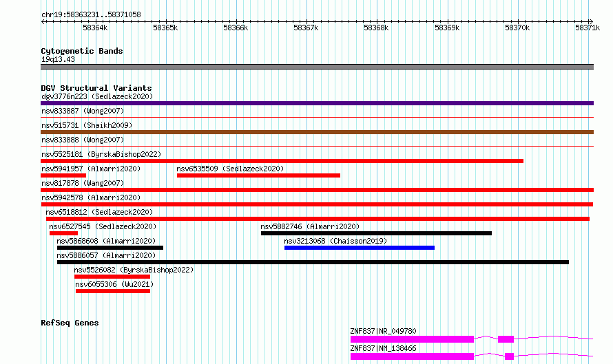
Task: Click the 58369k ruler tick label
Action: [447, 28]
